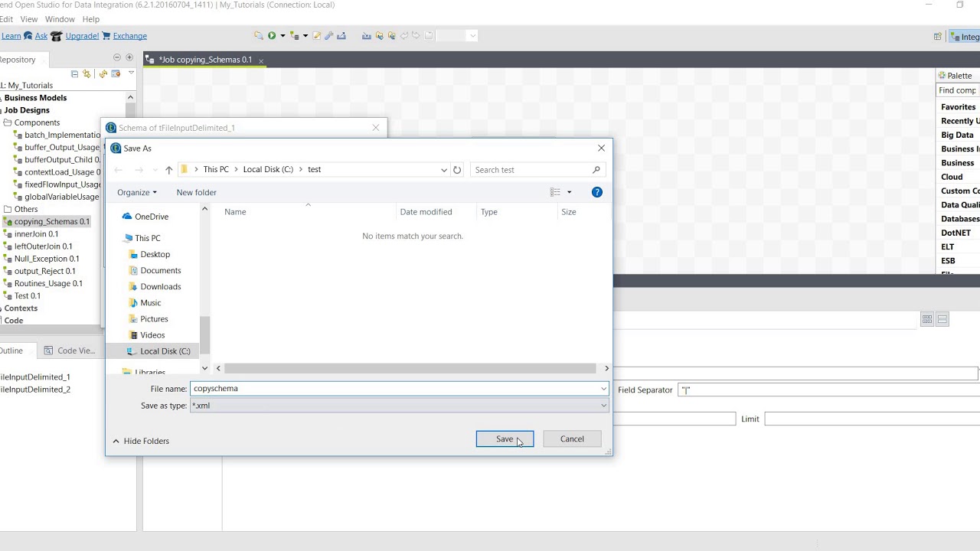Viewport: 980px width, 551px height.
Task: Collapse the Hide Folders section
Action: coord(141,441)
